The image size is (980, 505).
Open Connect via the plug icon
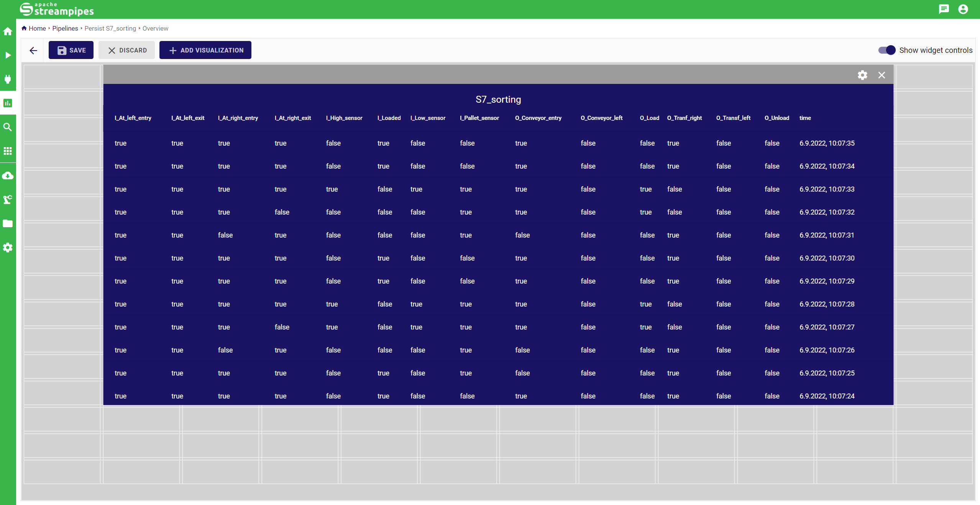point(8,79)
